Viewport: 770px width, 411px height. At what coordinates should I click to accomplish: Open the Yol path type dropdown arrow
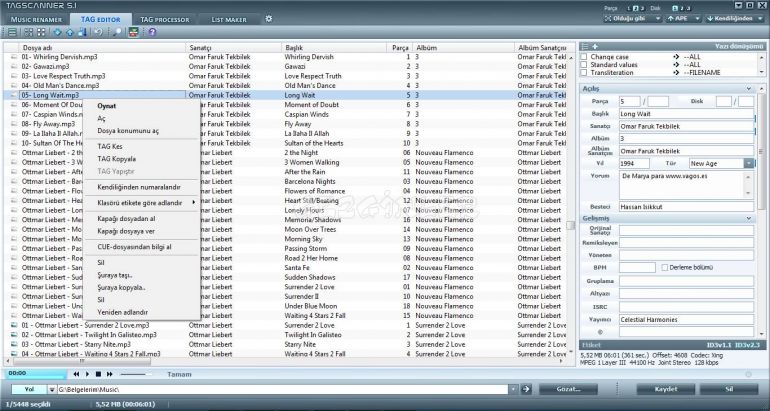tap(52, 389)
